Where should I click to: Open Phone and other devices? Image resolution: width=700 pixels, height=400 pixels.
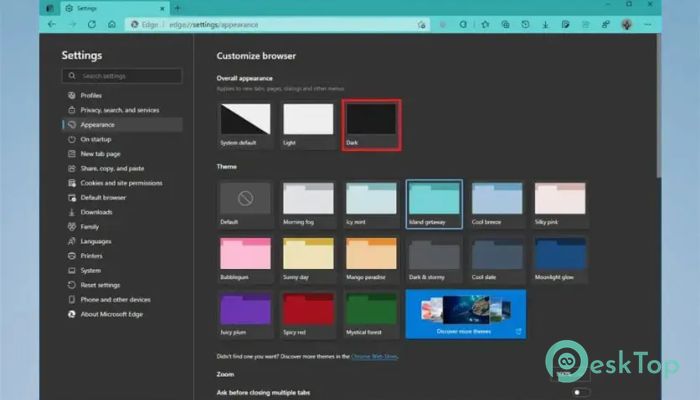pyautogui.click(x=122, y=300)
